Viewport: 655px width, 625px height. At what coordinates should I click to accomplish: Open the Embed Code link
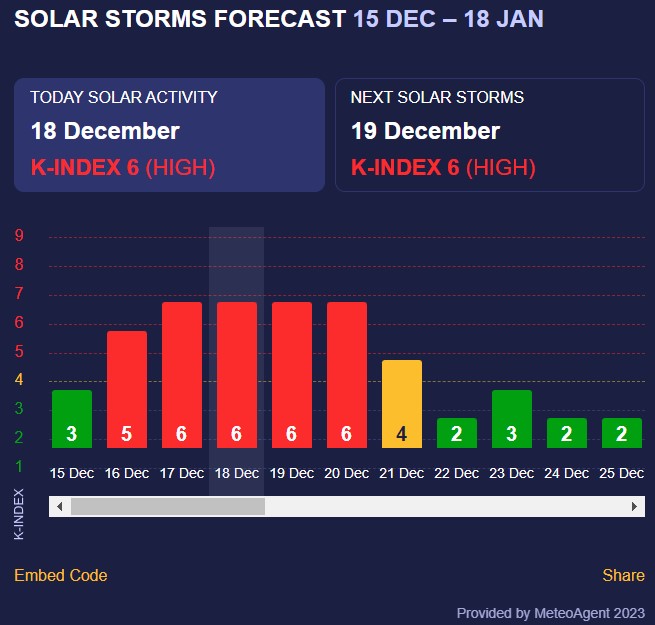point(61,575)
